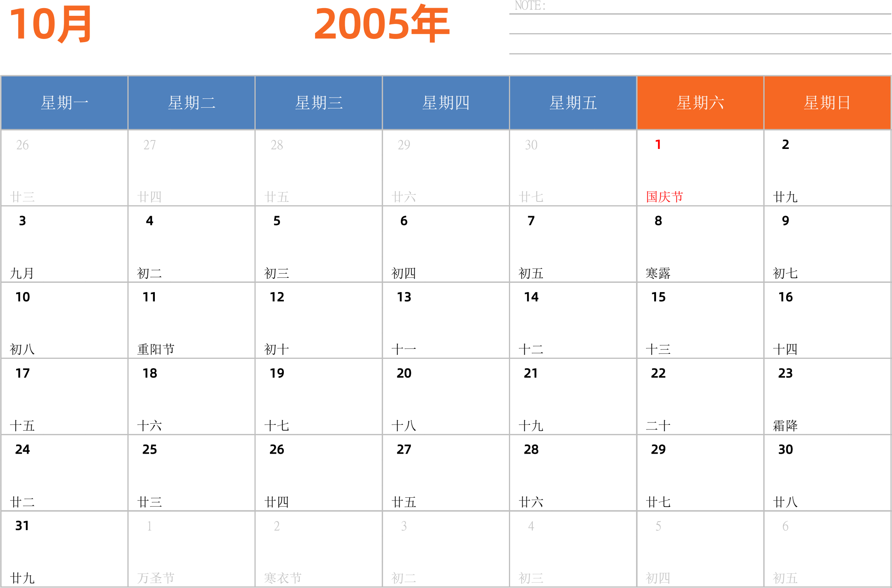Viewport: 892px width, 588px height.
Task: Click the greyed September date 30
Action: coord(531,145)
